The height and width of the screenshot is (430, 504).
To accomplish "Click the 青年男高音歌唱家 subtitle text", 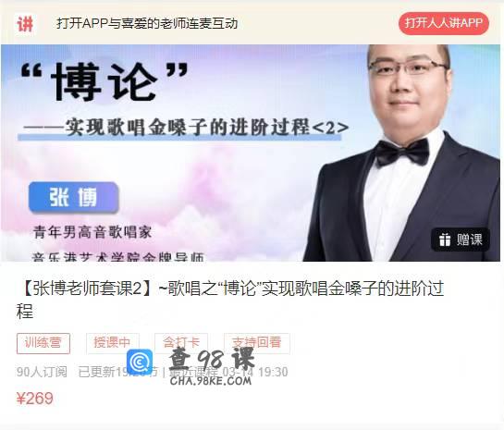I will (92, 232).
